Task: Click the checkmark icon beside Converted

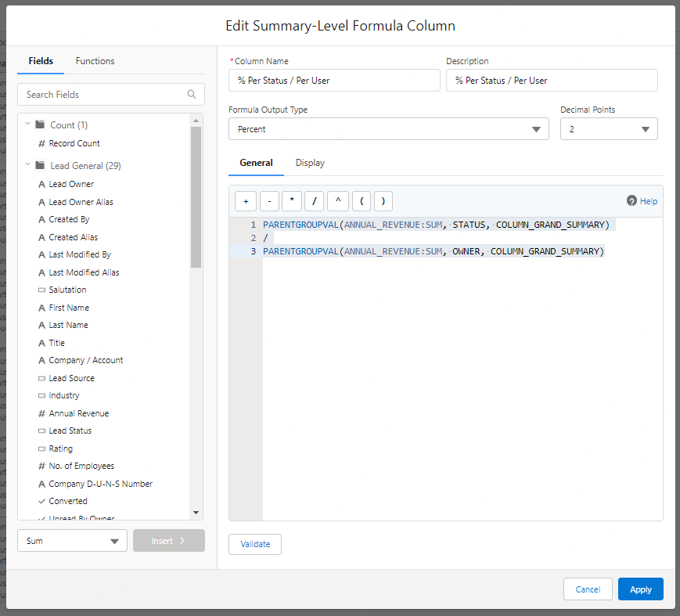Action: 41,501
